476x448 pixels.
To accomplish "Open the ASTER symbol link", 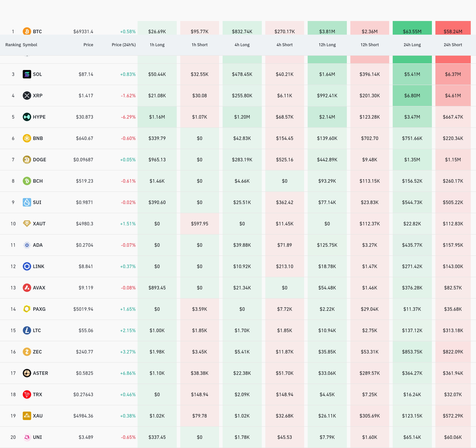I will point(40,373).
